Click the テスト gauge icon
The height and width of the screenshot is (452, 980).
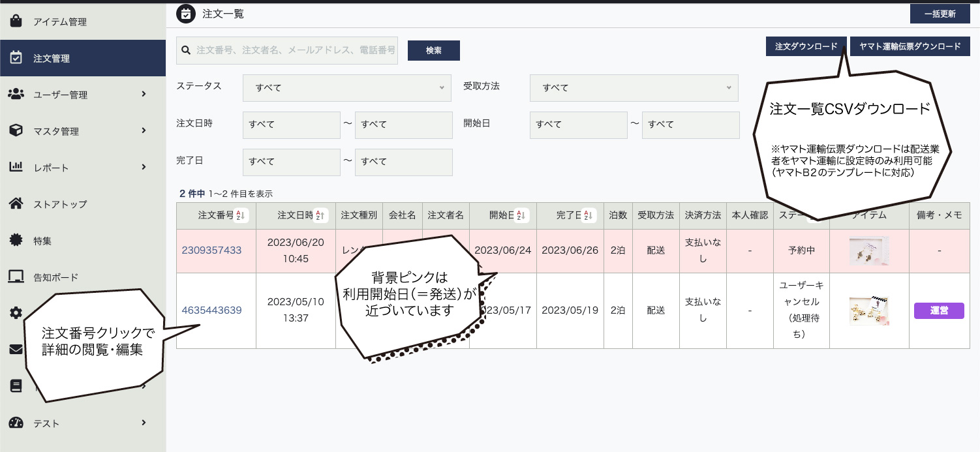click(x=16, y=423)
